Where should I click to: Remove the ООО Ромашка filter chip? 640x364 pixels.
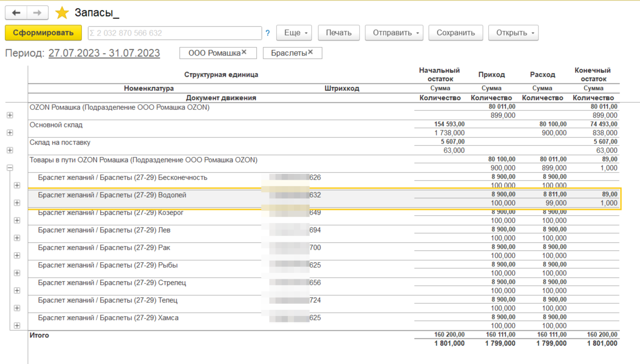coord(244,53)
